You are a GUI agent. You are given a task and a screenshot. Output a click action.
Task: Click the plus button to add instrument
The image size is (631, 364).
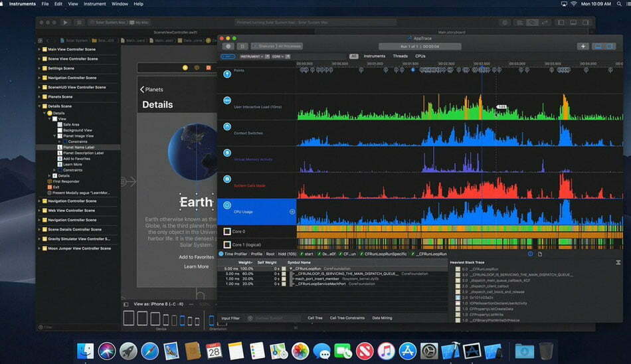click(x=583, y=46)
